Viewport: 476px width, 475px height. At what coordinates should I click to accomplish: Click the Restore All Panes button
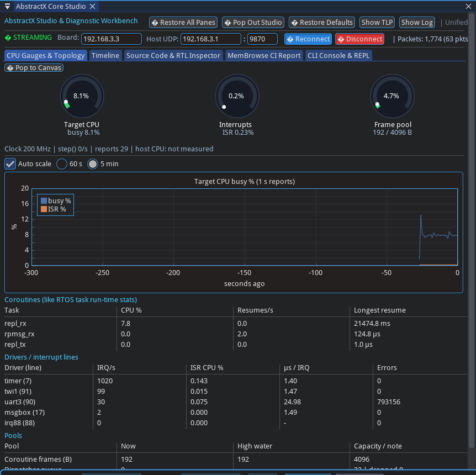[x=183, y=23]
